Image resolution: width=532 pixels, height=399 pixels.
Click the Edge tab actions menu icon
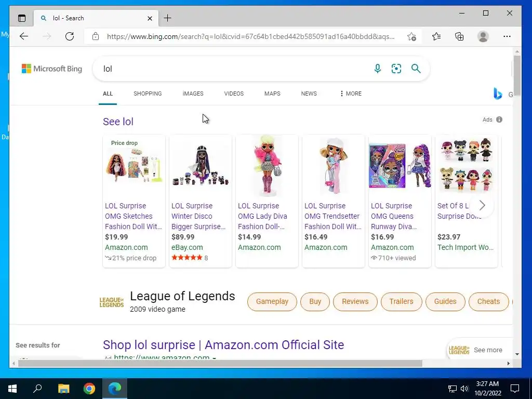pyautogui.click(x=22, y=18)
